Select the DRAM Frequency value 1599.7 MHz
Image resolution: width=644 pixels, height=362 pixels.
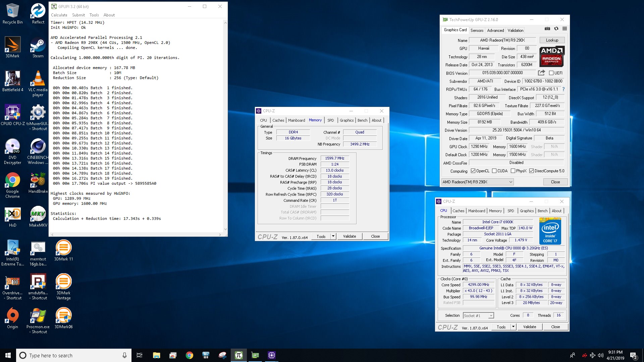(x=334, y=159)
